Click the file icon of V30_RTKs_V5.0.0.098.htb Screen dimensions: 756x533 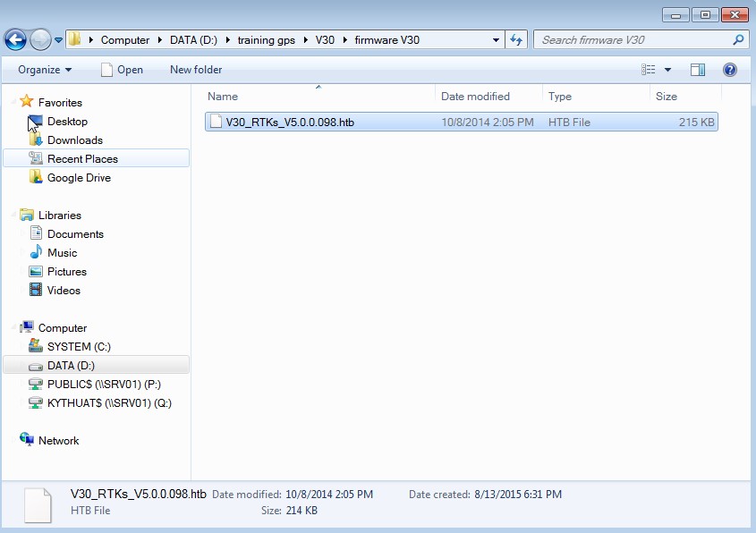coord(216,122)
